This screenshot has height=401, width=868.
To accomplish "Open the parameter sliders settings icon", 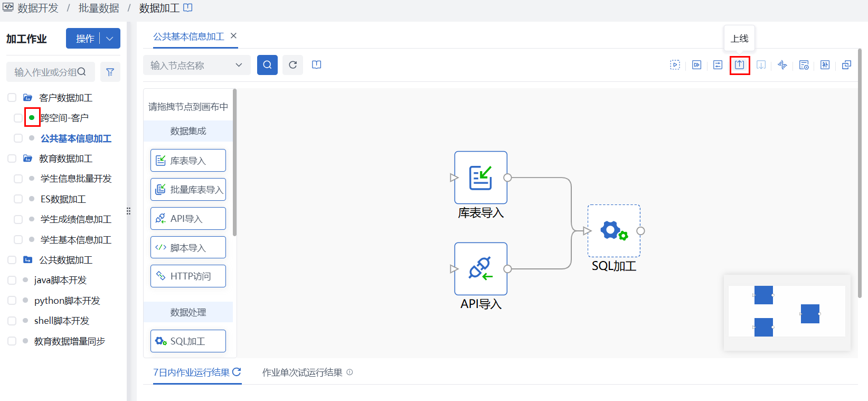I will point(718,65).
